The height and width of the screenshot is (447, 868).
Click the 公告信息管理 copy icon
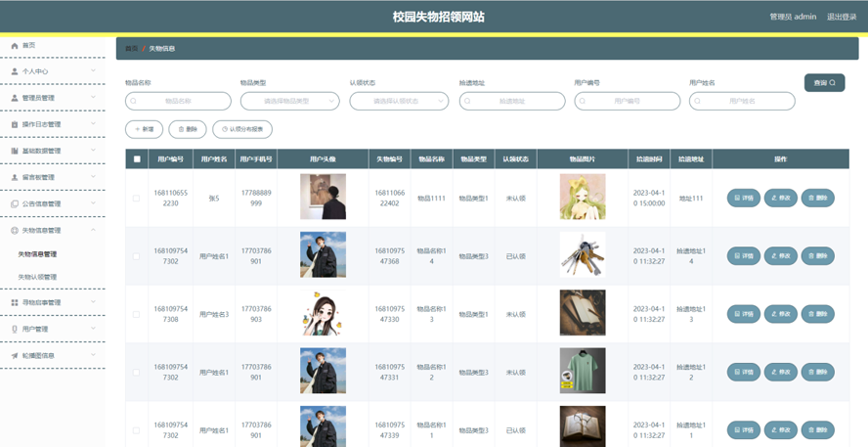click(15, 203)
